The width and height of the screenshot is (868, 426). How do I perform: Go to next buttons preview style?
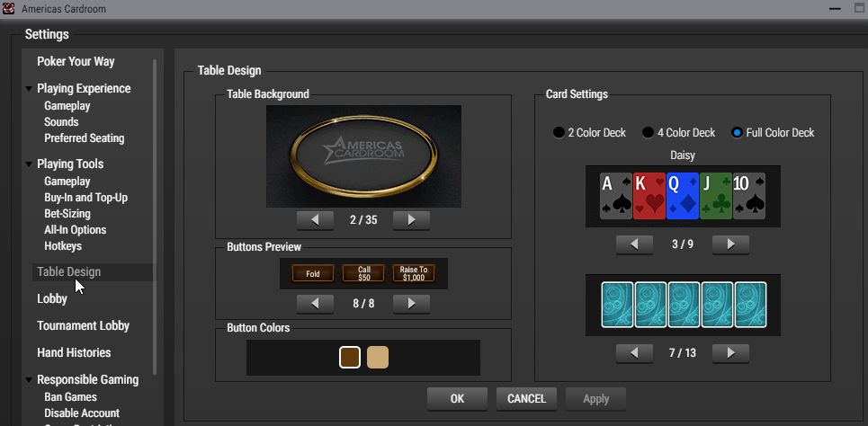(411, 304)
